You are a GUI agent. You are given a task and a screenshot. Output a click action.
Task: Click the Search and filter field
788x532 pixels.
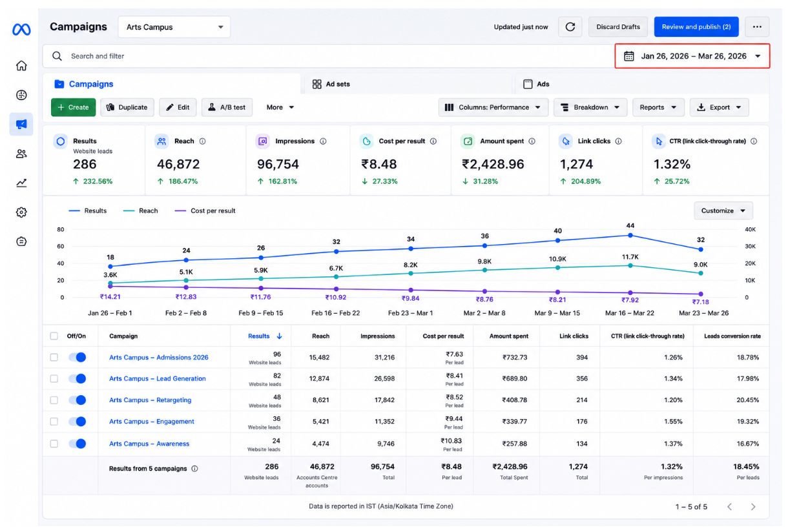(329, 56)
